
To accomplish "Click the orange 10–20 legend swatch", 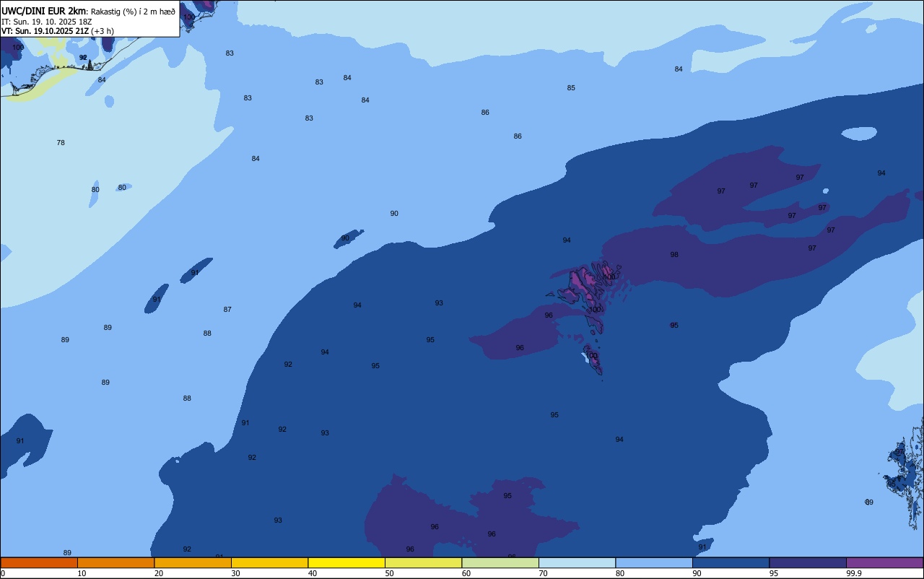I will pos(115,562).
